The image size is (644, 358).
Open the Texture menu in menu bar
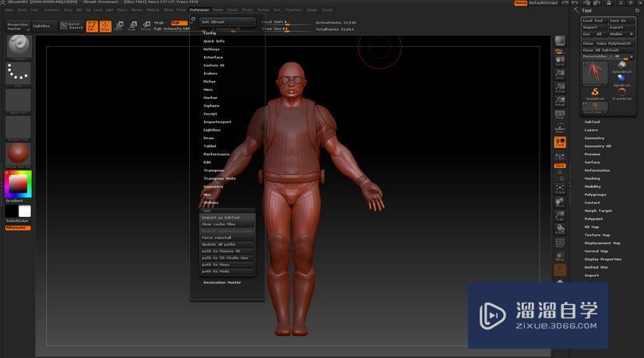pos(263,10)
